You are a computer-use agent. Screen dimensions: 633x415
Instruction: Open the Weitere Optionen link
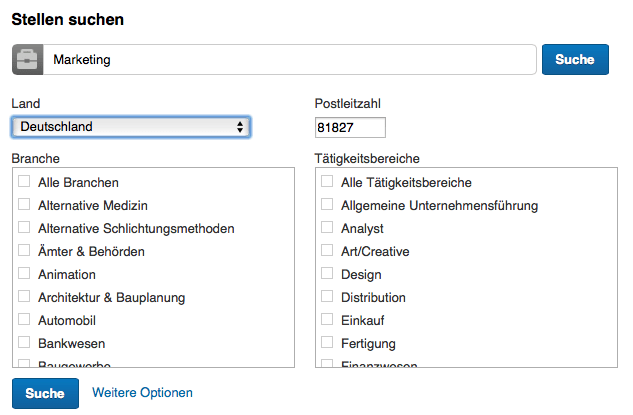(142, 392)
